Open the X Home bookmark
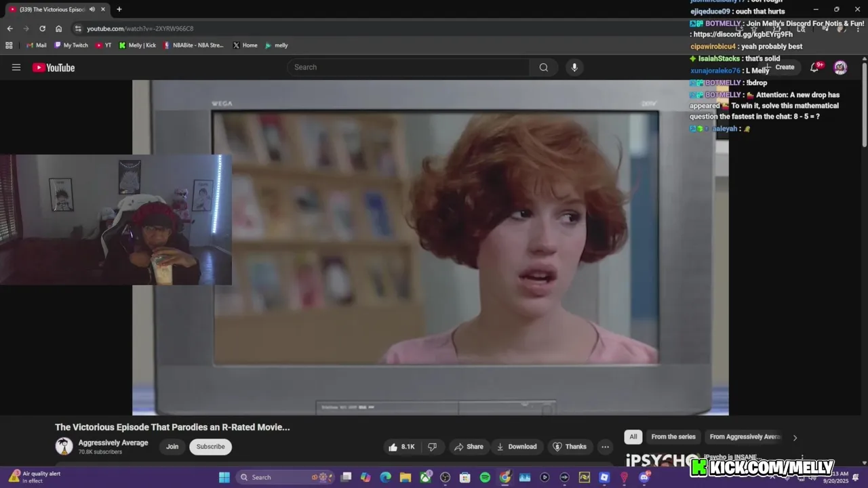The image size is (868, 488). coord(245,45)
